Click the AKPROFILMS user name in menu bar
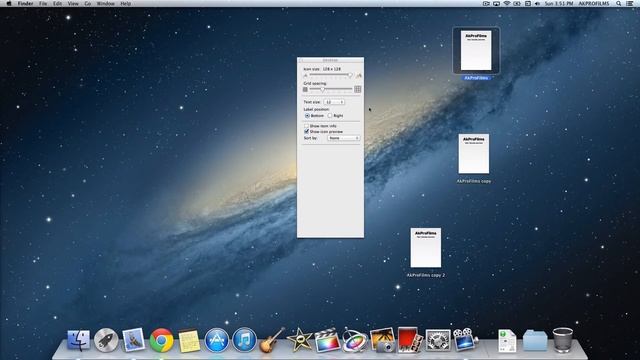The image size is (640, 360). point(593,3)
